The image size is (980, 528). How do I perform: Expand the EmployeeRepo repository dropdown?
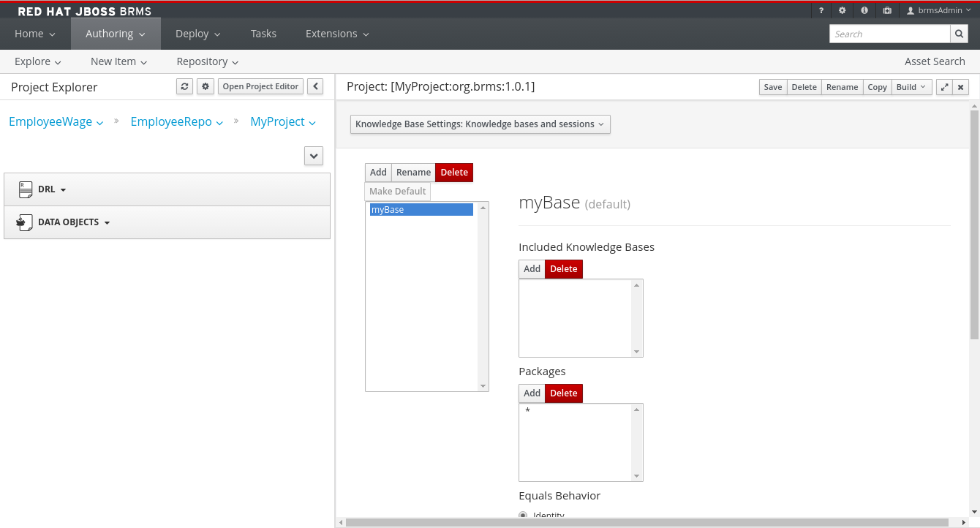176,122
